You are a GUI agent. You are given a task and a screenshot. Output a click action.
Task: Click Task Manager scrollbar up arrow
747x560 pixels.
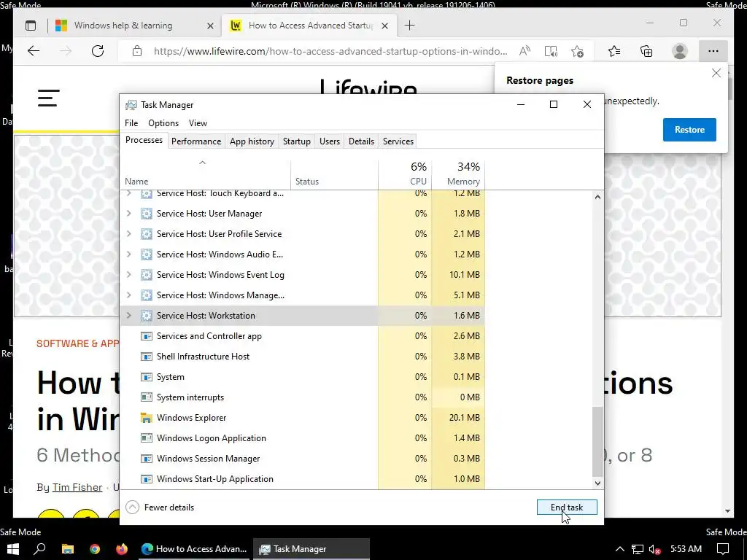(597, 197)
